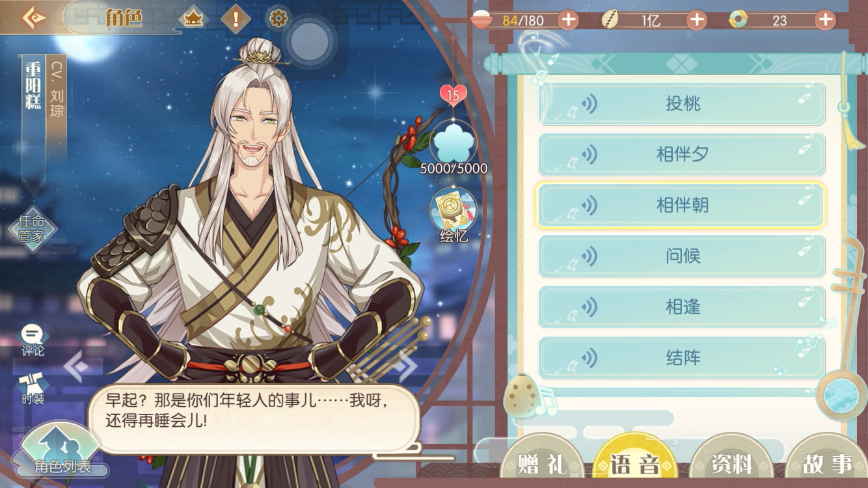Switch to the 赠礼 tab
Screen dimensions: 868x488
(x=542, y=463)
